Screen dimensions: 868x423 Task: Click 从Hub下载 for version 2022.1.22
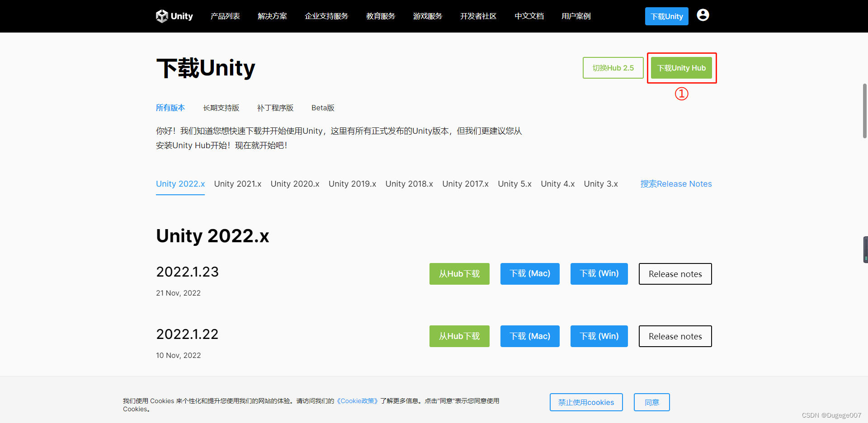click(x=459, y=336)
